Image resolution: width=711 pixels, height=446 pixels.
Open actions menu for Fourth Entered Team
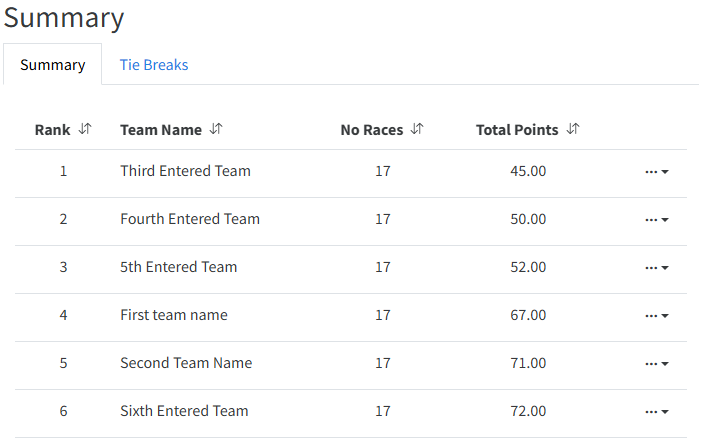657,220
